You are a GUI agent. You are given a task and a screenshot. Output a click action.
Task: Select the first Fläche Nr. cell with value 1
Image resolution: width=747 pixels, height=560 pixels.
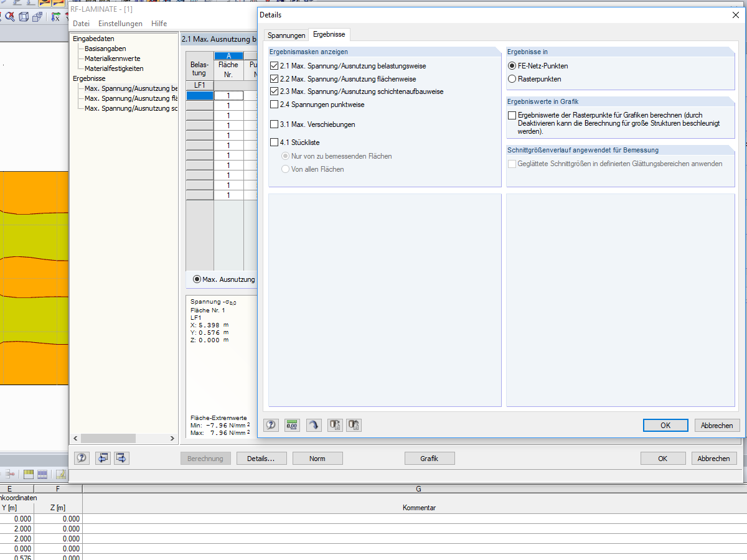click(228, 96)
